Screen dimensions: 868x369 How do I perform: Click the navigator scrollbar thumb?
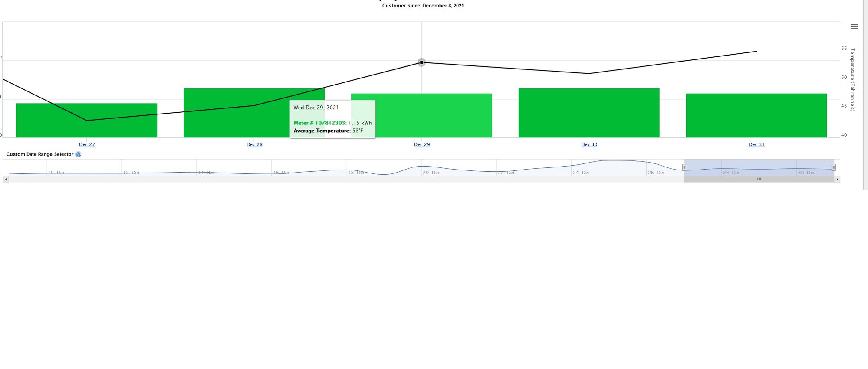759,179
